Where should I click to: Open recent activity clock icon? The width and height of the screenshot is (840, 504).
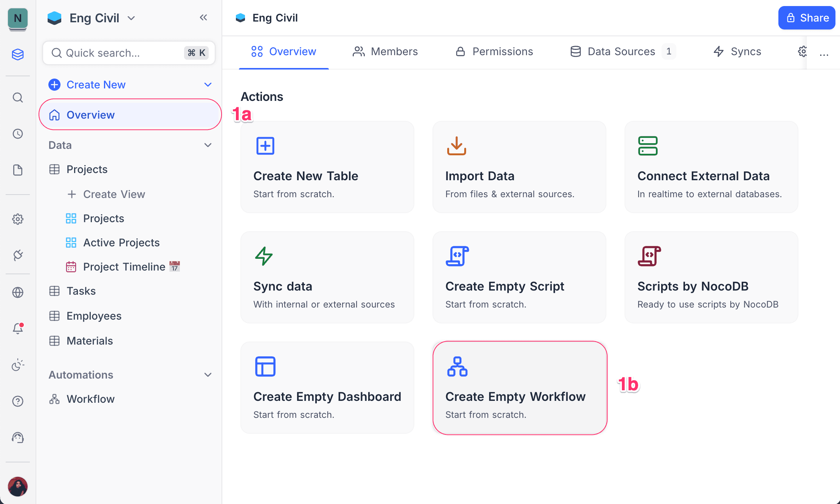click(18, 133)
